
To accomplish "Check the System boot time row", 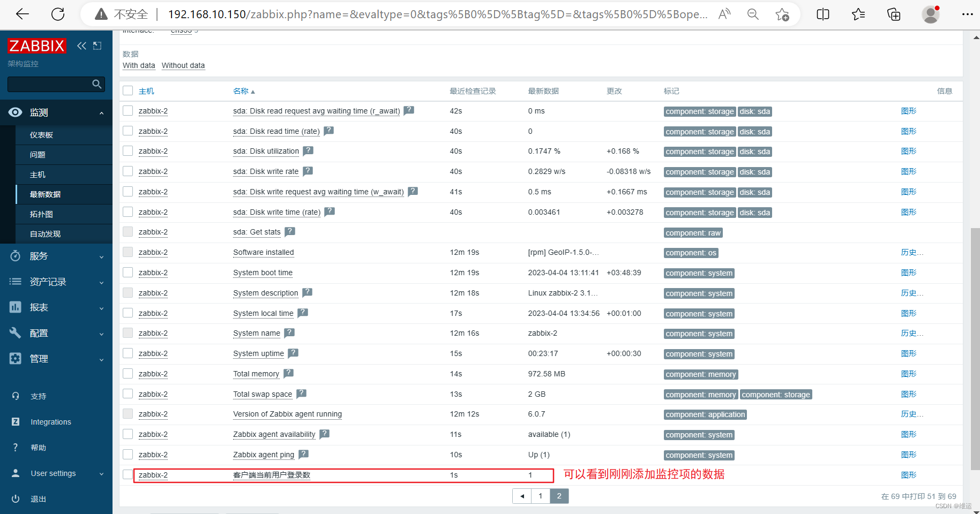I will pyautogui.click(x=128, y=273).
